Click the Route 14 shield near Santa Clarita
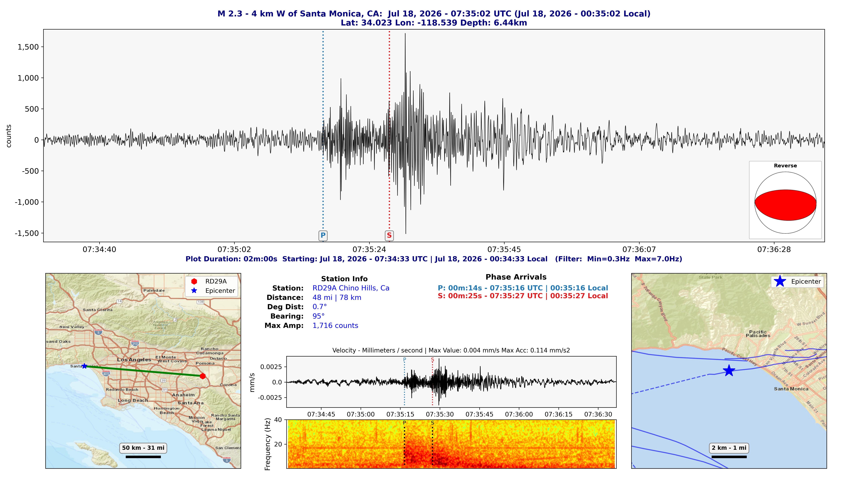Screen dimensions: 868x488 (x=119, y=301)
